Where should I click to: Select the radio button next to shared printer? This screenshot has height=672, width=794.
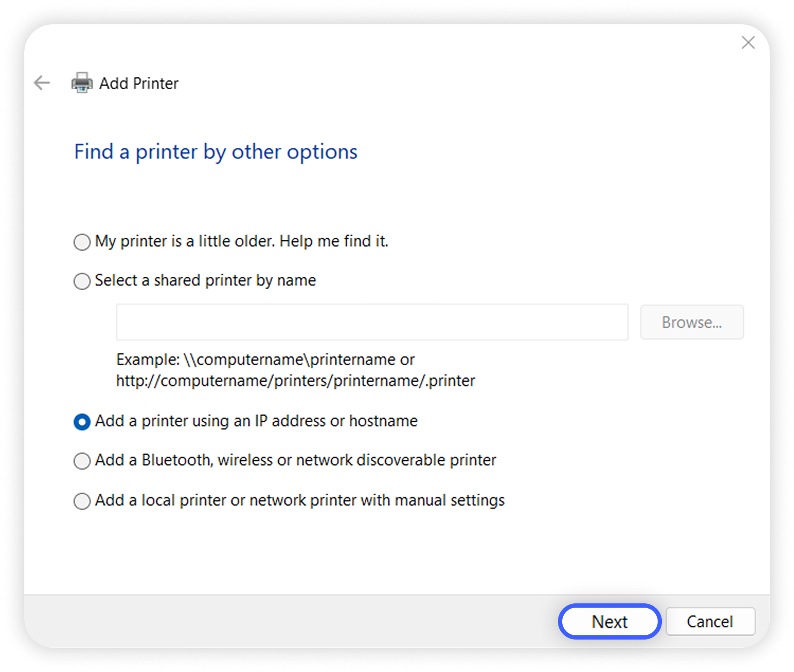[82, 281]
